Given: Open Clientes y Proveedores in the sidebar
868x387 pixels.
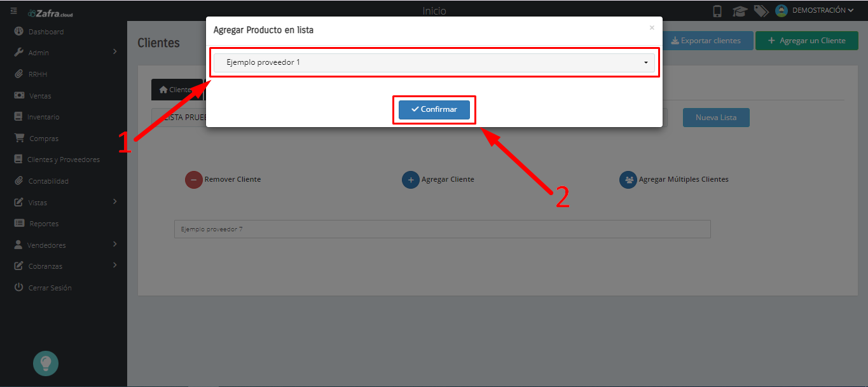Looking at the screenshot, I should tap(64, 160).
